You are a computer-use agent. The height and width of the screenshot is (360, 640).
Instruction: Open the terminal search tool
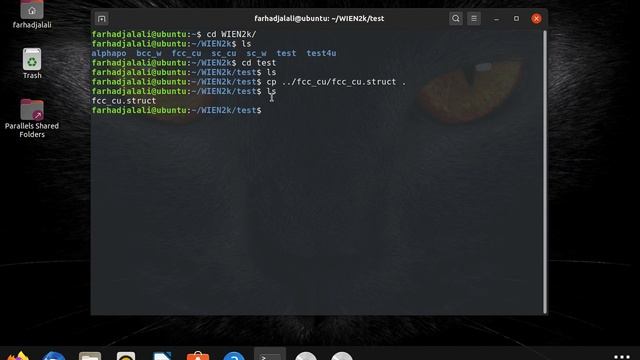click(x=456, y=18)
